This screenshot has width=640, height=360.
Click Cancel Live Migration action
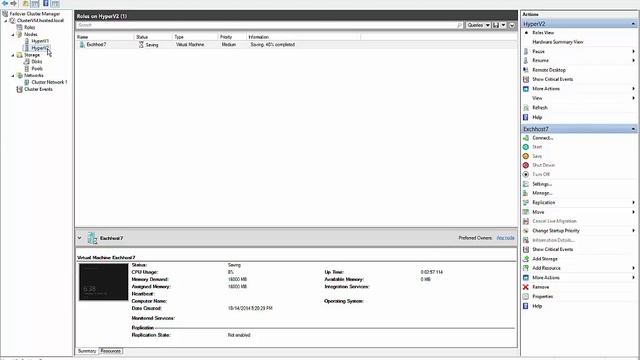point(554,221)
